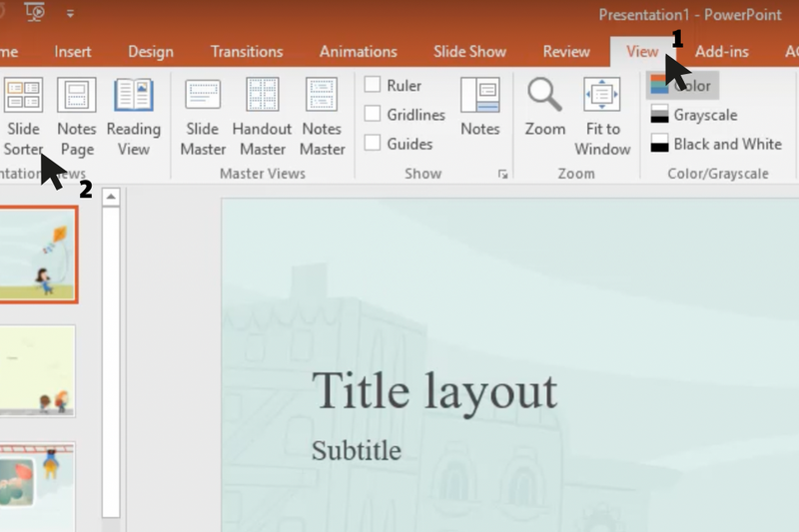Open the Zoom dialog
The width and height of the screenshot is (799, 532).
pos(545,108)
